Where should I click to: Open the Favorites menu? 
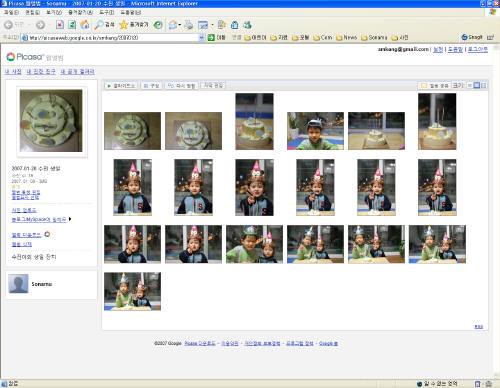[x=80, y=12]
